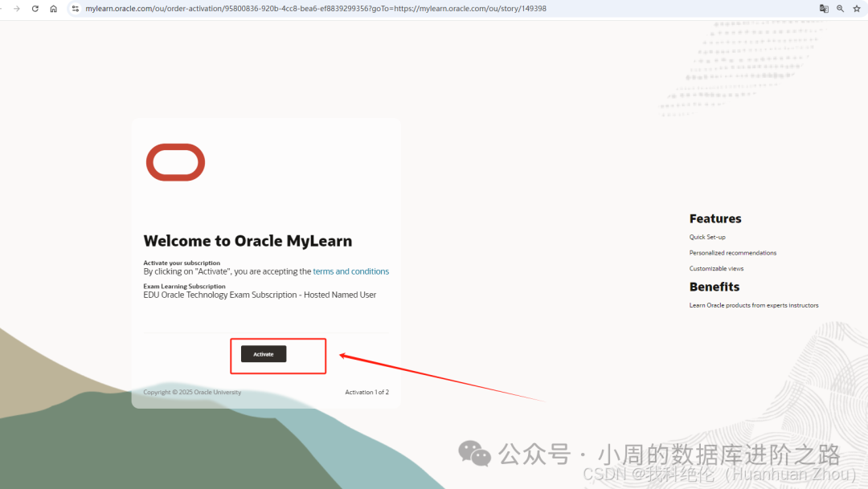Click Learn Oracle products from experts text
The image size is (868, 489).
click(x=753, y=305)
